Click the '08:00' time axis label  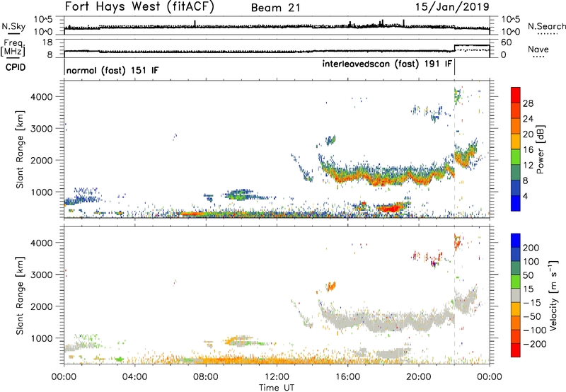tap(205, 377)
